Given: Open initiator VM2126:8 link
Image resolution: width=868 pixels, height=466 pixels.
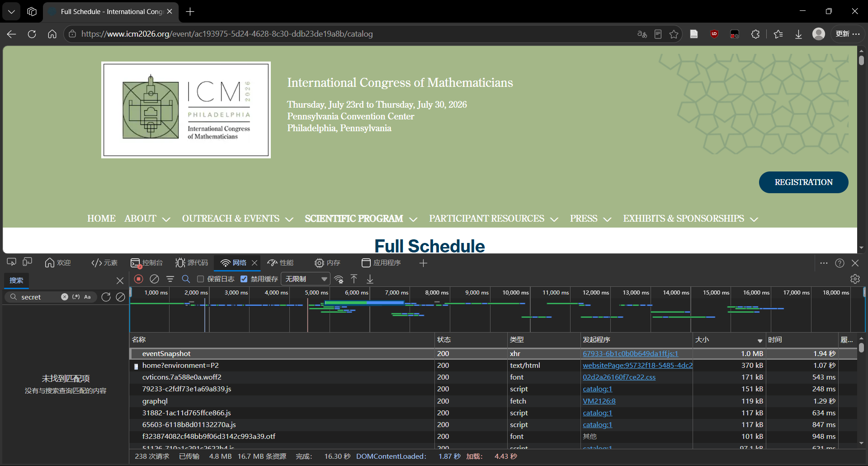Looking at the screenshot, I should pyautogui.click(x=599, y=401).
